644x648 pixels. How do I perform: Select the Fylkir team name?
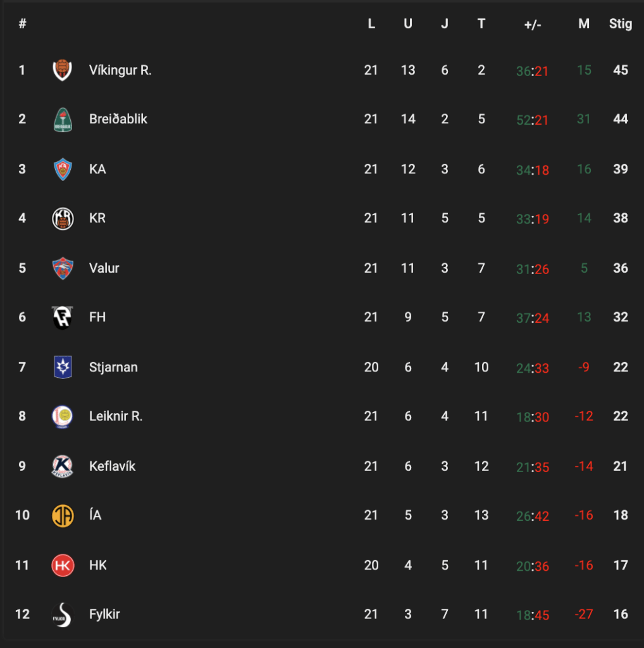[104, 614]
